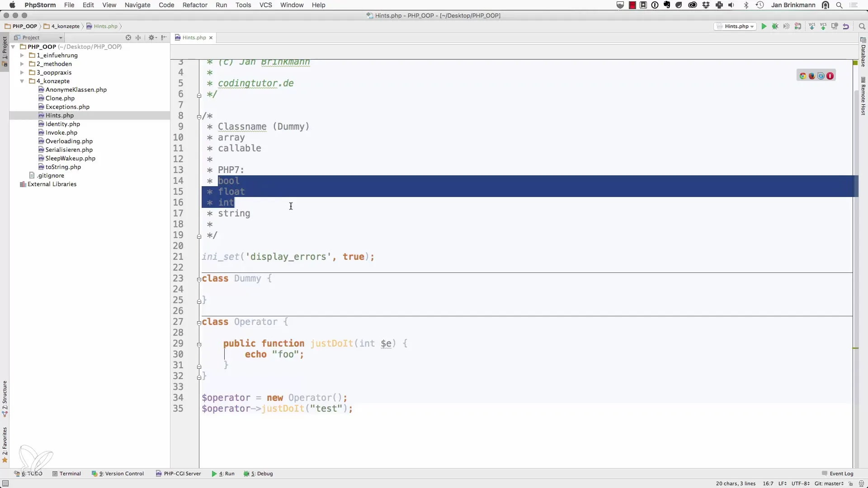This screenshot has width=868, height=488.
Task: Close the Hints.php editor tab
Action: pyautogui.click(x=211, y=38)
